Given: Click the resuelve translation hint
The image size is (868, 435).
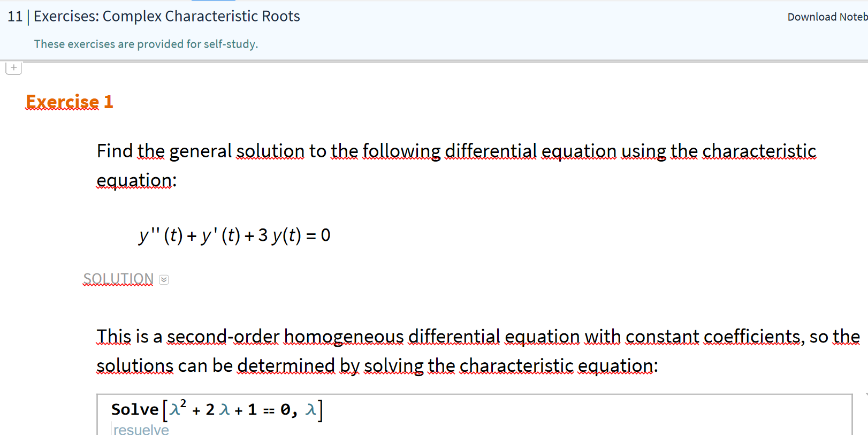Looking at the screenshot, I should [x=141, y=430].
